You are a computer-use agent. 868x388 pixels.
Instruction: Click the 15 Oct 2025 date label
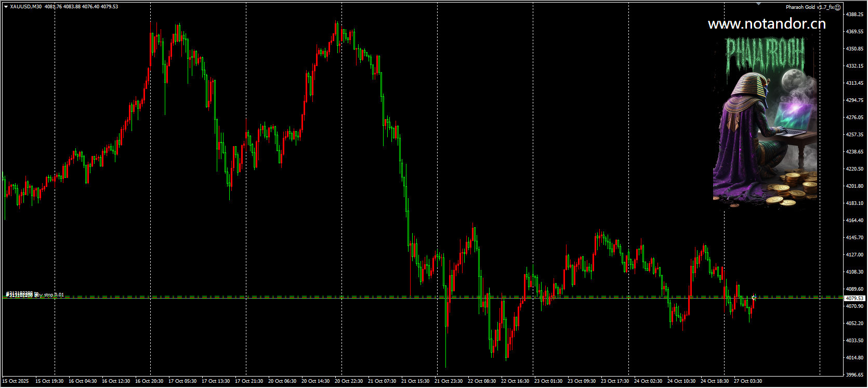coord(16,381)
